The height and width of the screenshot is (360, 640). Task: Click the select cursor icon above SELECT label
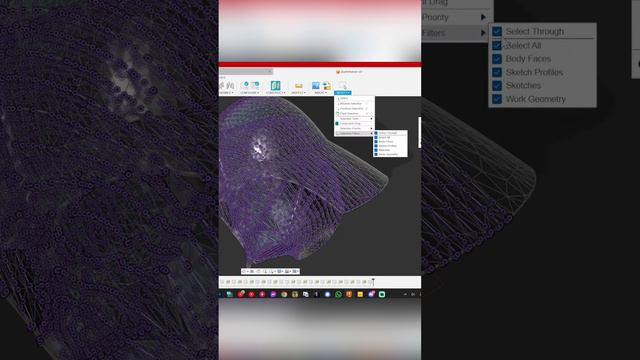pyautogui.click(x=343, y=86)
